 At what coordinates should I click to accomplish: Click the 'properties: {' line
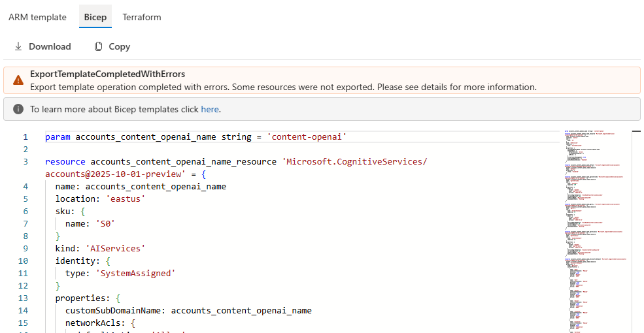(x=88, y=298)
